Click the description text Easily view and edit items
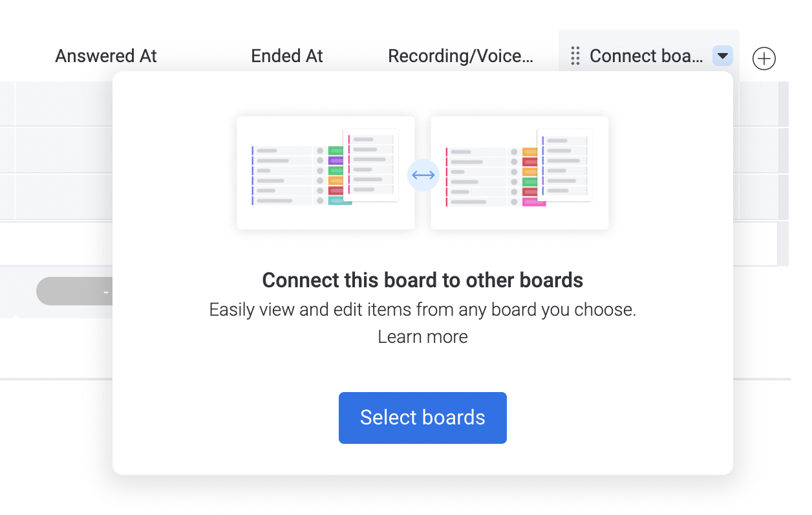 click(x=423, y=310)
